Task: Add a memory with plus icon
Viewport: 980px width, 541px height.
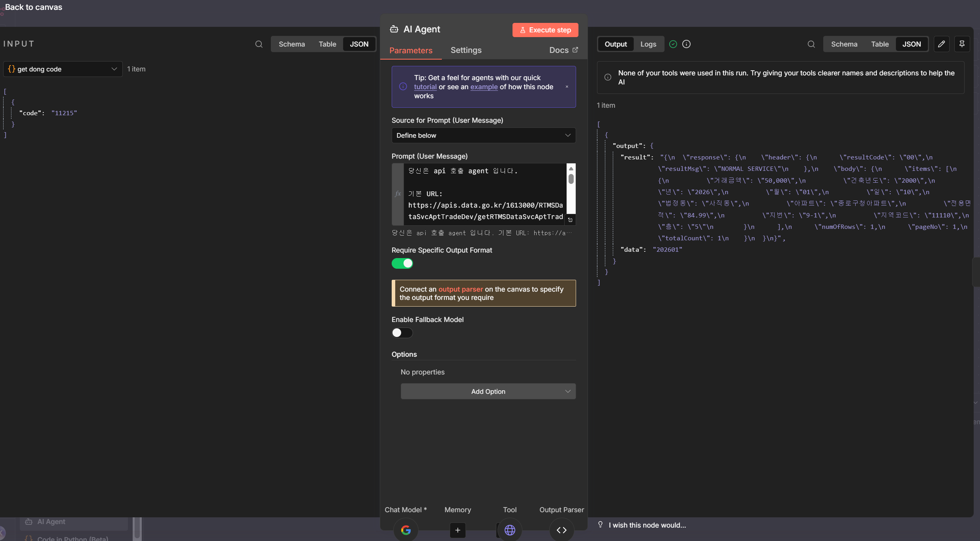Action: [458, 530]
